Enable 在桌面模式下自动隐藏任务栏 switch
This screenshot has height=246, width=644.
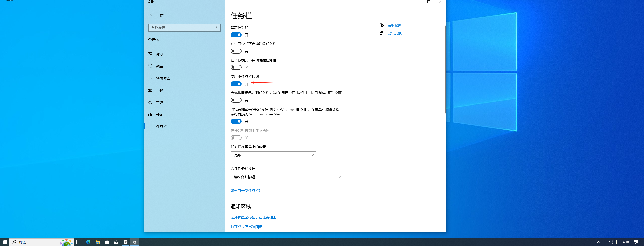(236, 51)
